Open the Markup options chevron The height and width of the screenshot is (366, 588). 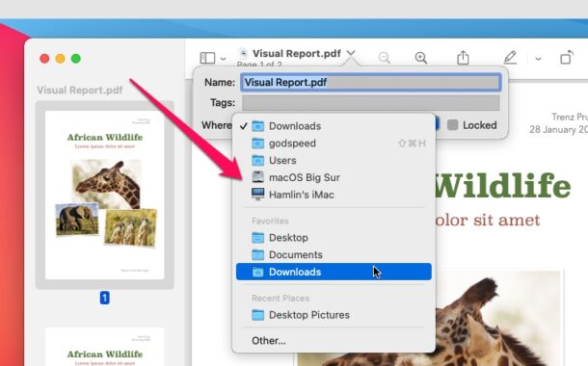[x=538, y=59]
